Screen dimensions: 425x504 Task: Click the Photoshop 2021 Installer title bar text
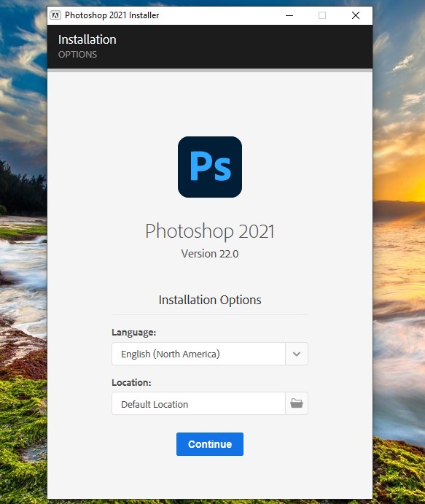point(112,15)
